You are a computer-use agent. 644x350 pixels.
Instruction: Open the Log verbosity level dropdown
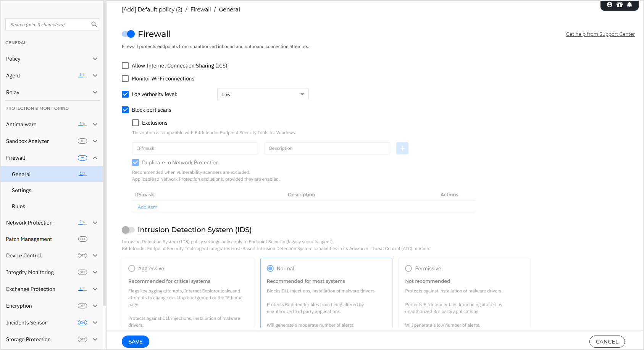[x=263, y=94]
